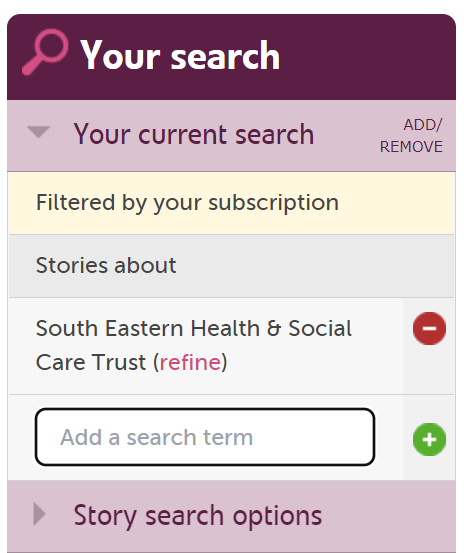The image size is (466, 553).
Task: Click the Your search panel title
Action: (180, 55)
